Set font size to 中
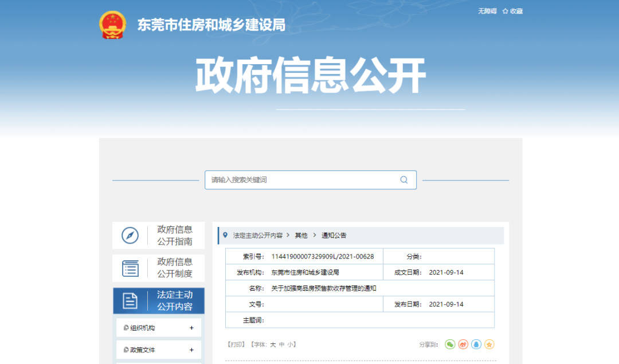 point(281,345)
